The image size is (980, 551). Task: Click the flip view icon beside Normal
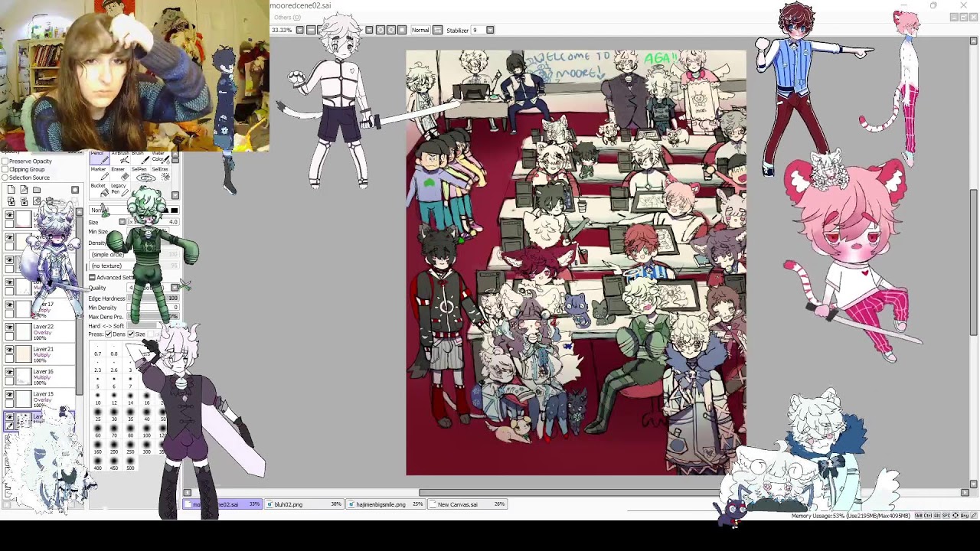tap(438, 30)
